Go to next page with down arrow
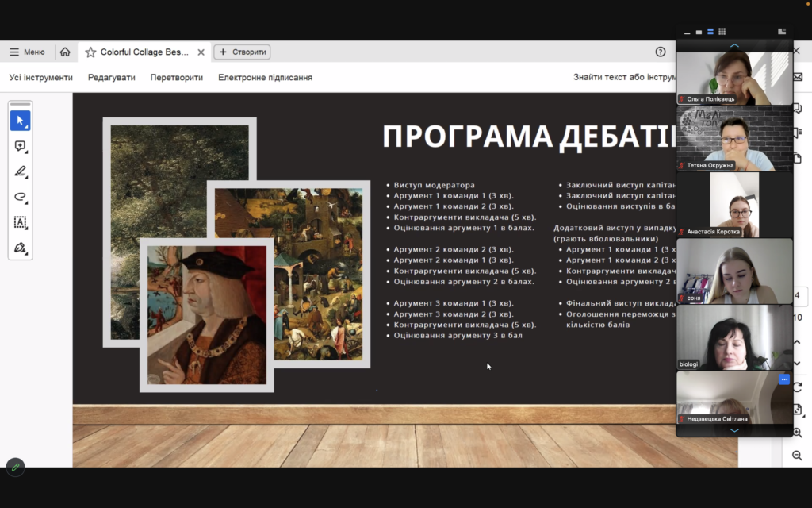Viewport: 812px width, 508px height. [x=798, y=364]
